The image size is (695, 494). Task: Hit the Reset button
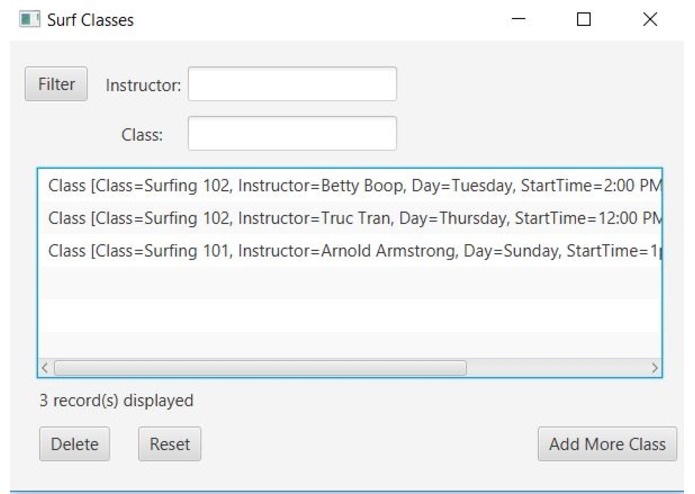click(170, 445)
